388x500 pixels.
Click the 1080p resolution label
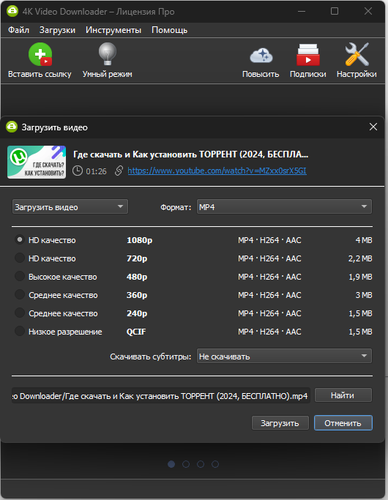coord(139,240)
